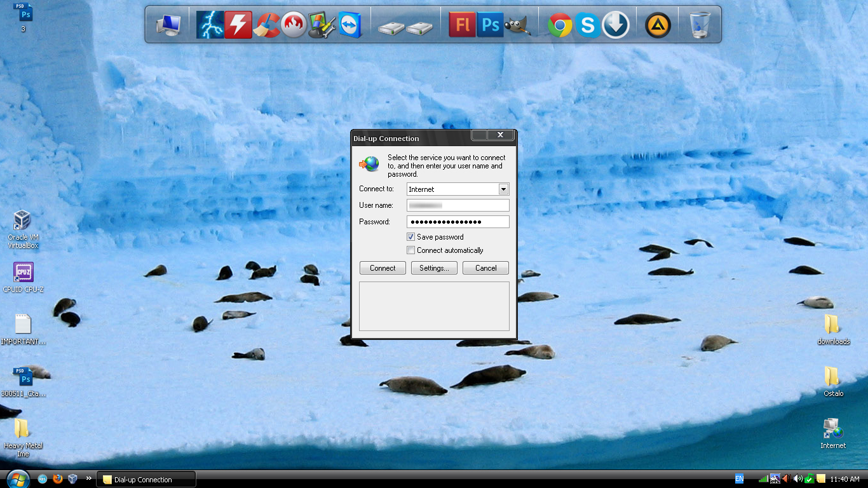Expand hidden Quick Launch items chevron
Viewport: 868px width, 488px height.
[88, 478]
